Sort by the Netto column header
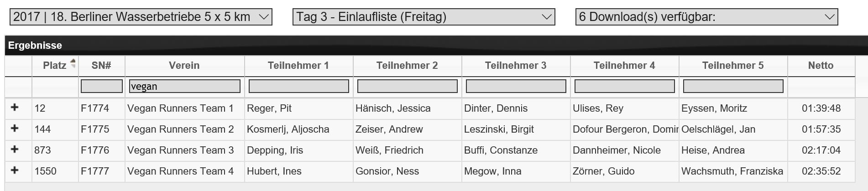 pos(821,66)
